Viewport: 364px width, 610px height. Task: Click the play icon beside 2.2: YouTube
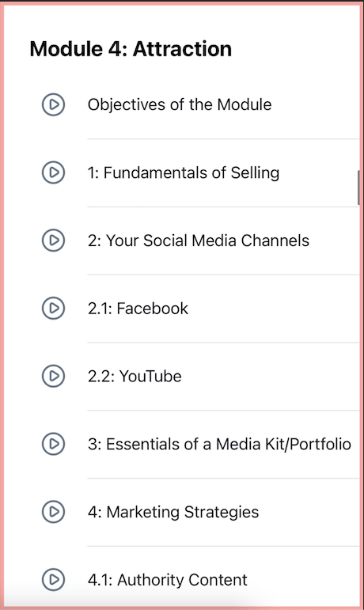[53, 376]
